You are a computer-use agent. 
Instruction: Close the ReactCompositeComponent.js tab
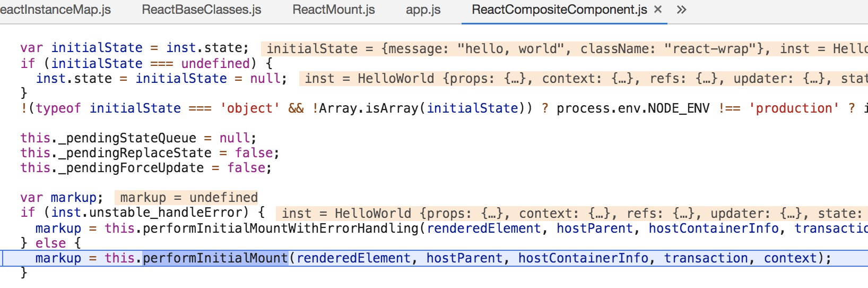pos(658,10)
